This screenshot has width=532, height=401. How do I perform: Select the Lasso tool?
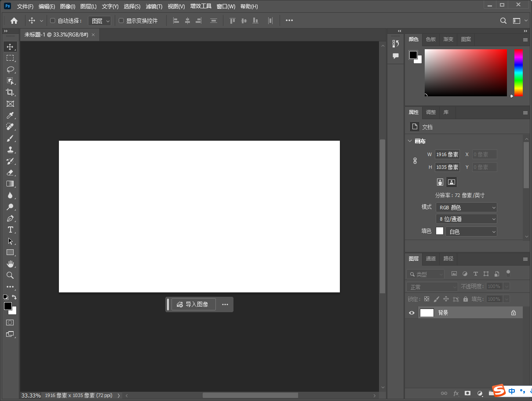(x=11, y=69)
